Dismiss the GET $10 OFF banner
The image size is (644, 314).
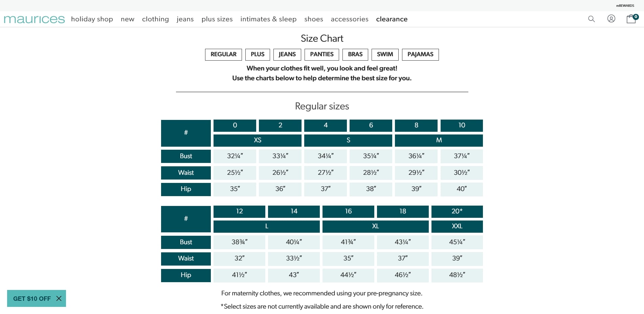pos(59,298)
